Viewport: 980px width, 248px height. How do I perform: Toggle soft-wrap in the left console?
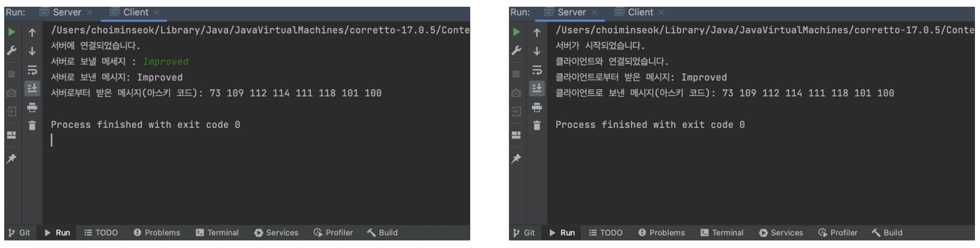[32, 70]
